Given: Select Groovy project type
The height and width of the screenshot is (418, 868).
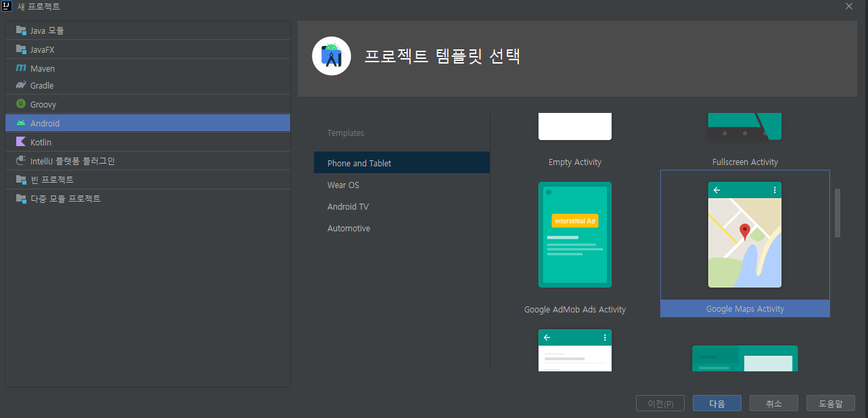Looking at the screenshot, I should 147,104.
